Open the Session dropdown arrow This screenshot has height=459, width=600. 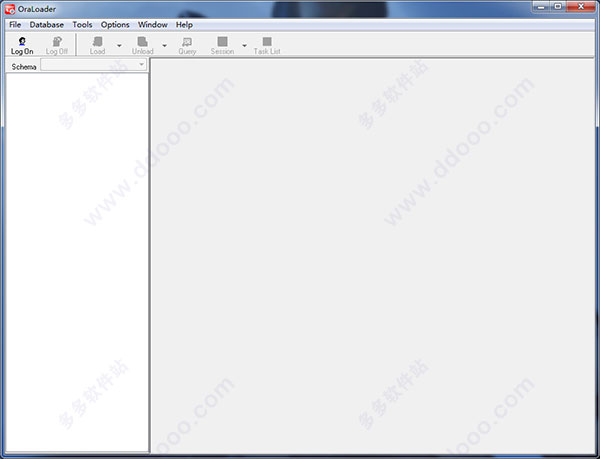tap(244, 46)
